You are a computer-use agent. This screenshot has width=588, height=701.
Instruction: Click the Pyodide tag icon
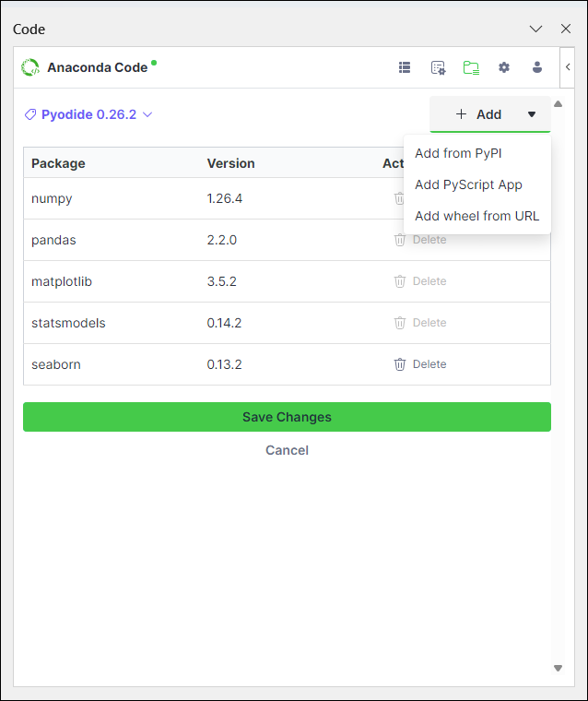(29, 114)
